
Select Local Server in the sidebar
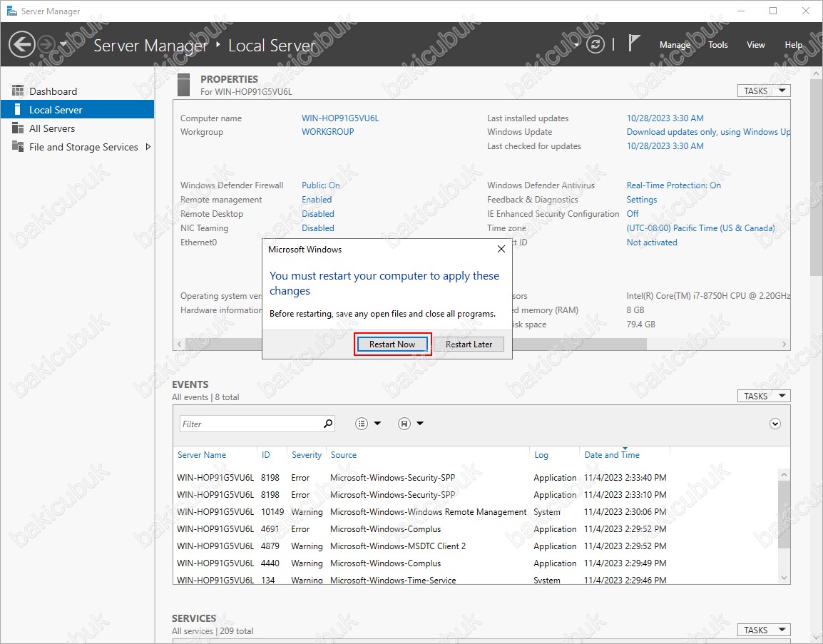77,110
